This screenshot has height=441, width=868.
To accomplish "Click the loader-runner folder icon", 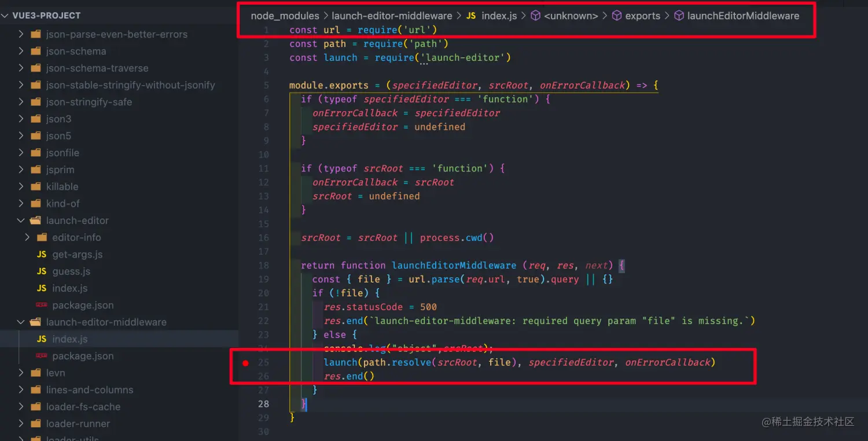I will tap(36, 424).
